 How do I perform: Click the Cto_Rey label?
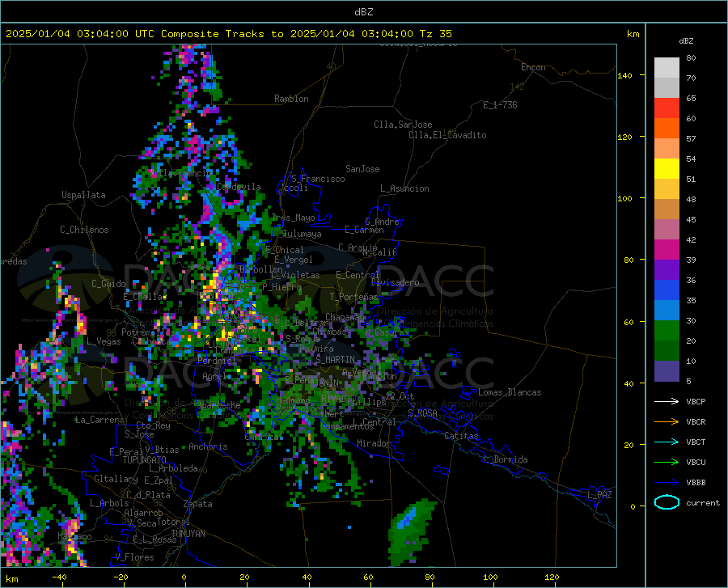(x=153, y=425)
